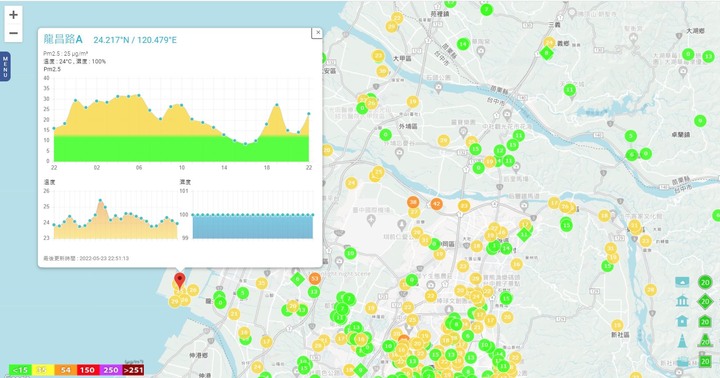Toggle the cloud station layer icon
Viewport: 720px width, 378px height.
[x=682, y=282]
